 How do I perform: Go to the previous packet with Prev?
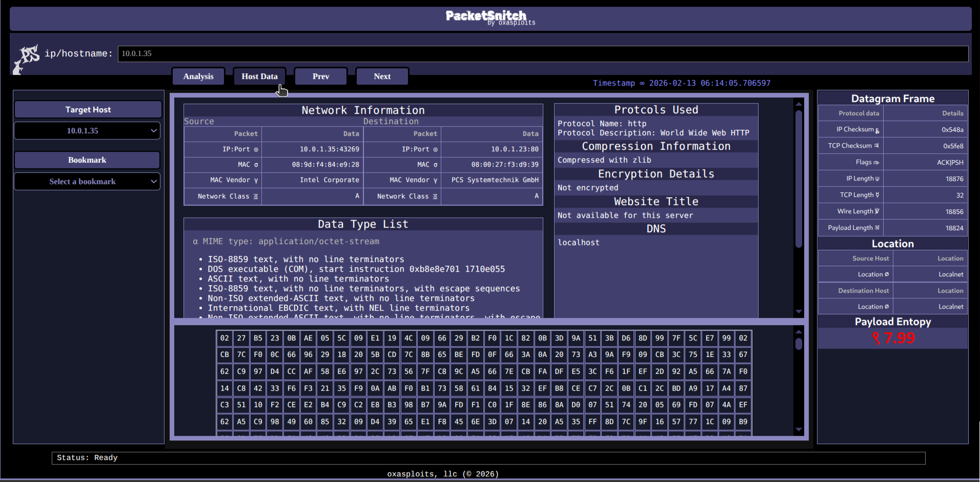321,76
